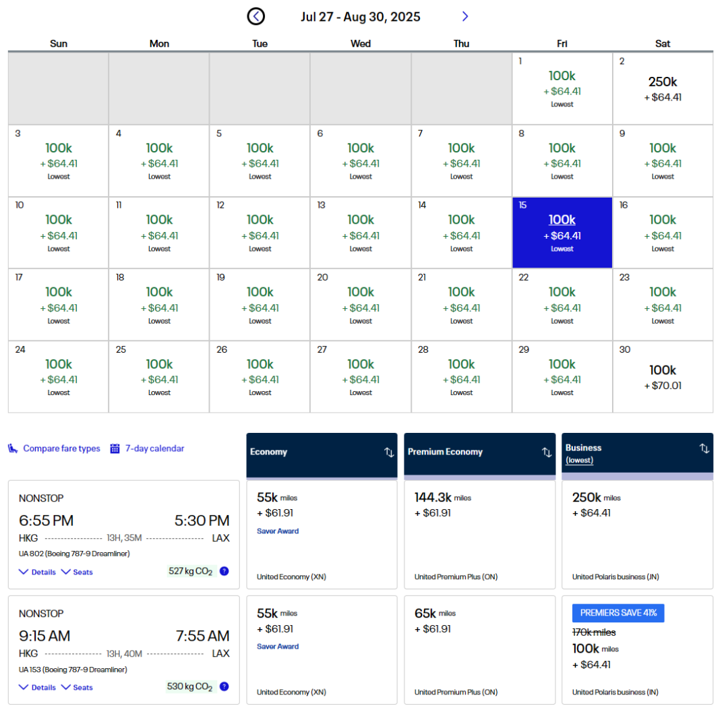Screen dimensions: 728x706
Task: Pick August 27 on the calendar
Action: pyautogui.click(x=361, y=377)
